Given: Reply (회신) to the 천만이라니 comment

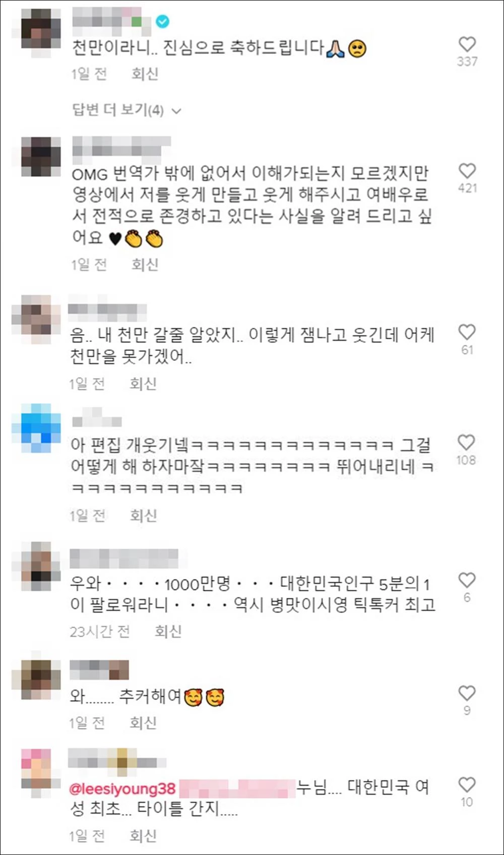Looking at the screenshot, I should point(145,74).
